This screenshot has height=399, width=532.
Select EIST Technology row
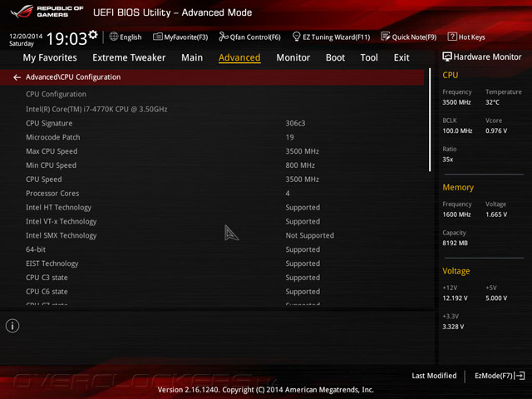click(x=212, y=264)
